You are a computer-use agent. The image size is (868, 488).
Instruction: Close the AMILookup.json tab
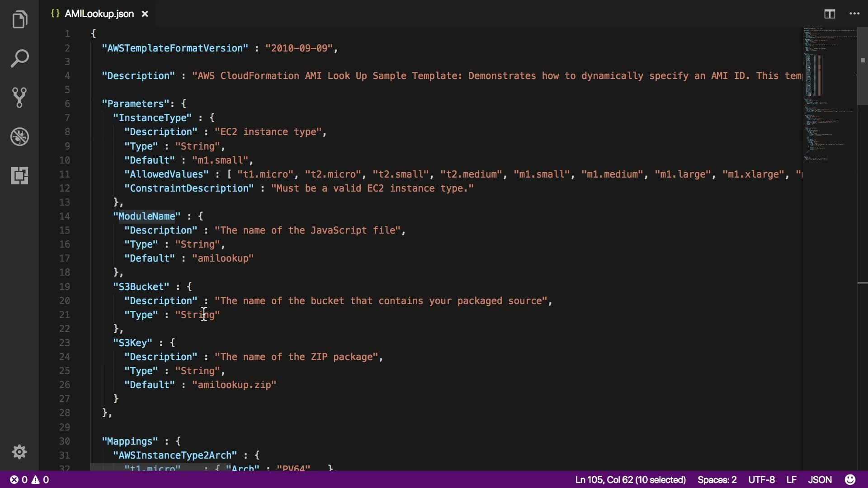tap(145, 14)
